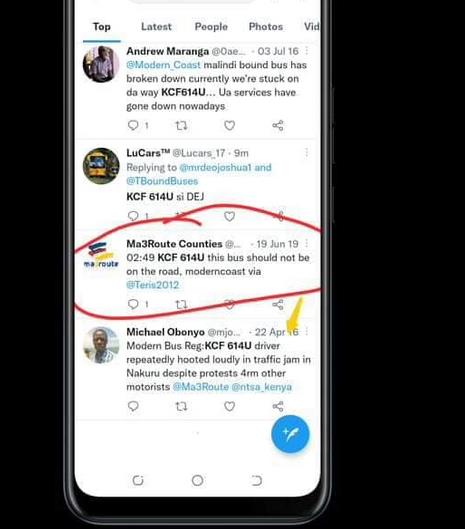465x529 pixels.
Task: Share Michael Obonyo's tweet
Action: [x=278, y=406]
